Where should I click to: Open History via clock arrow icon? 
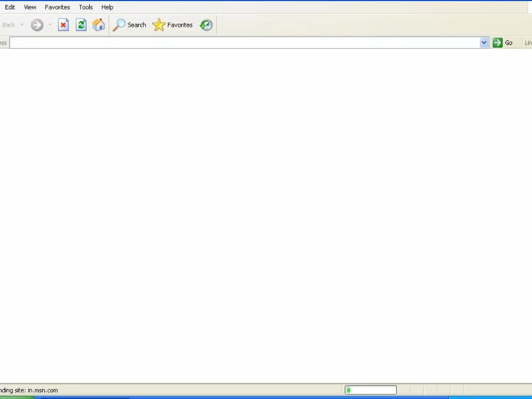tap(206, 25)
